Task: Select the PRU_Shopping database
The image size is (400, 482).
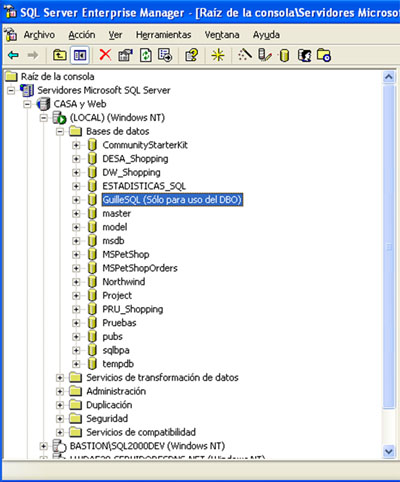Action: (x=133, y=309)
